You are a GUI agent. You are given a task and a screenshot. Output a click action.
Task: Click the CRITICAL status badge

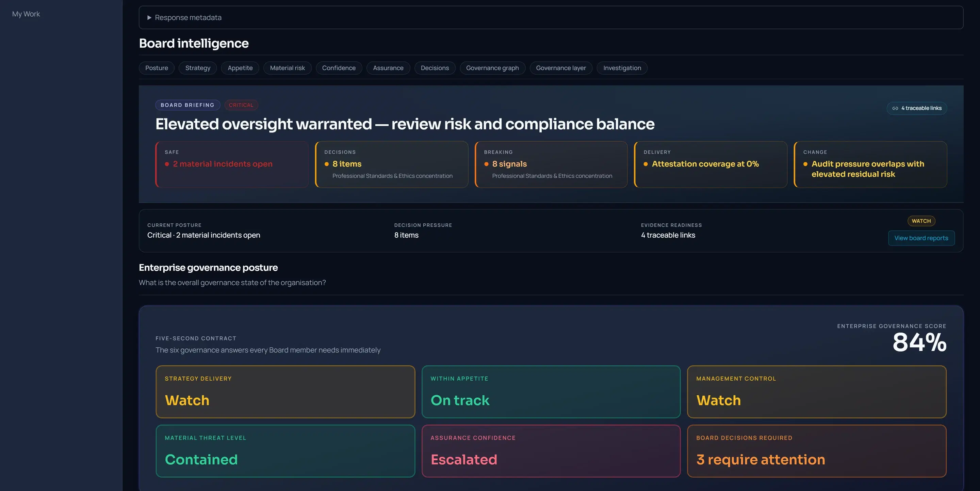coord(241,105)
